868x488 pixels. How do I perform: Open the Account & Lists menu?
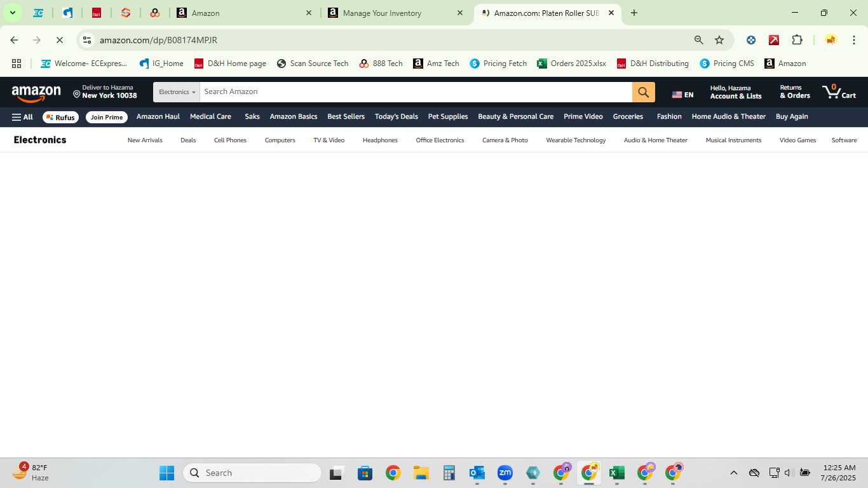click(736, 92)
